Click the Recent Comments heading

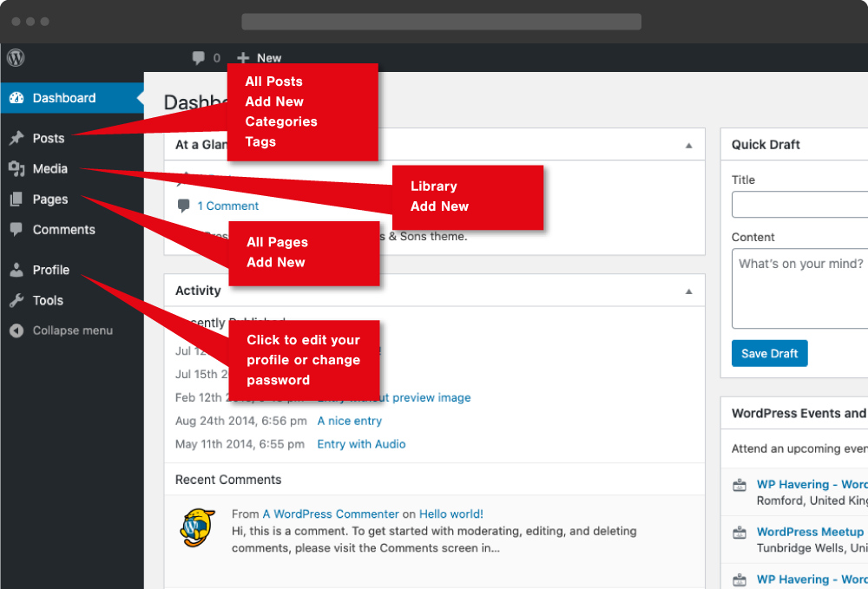[x=228, y=480]
